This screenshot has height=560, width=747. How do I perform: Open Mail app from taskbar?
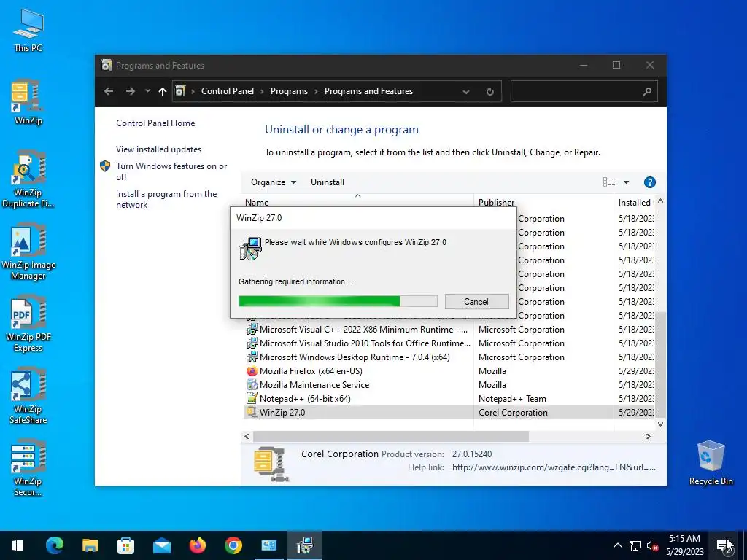click(x=161, y=545)
